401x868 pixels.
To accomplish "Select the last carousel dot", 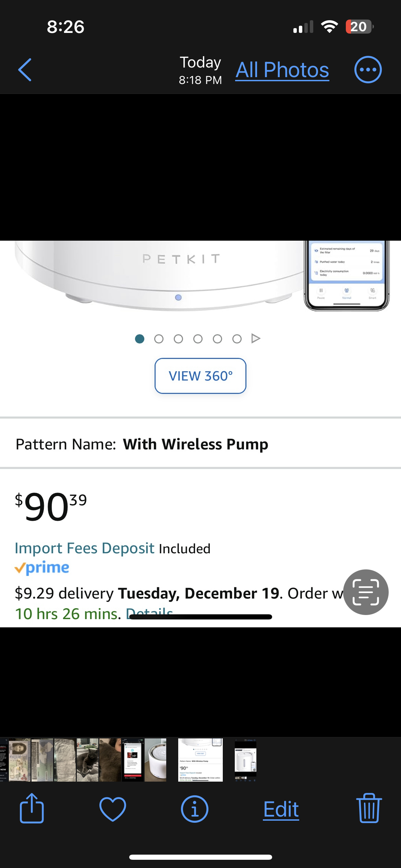I will [x=236, y=338].
